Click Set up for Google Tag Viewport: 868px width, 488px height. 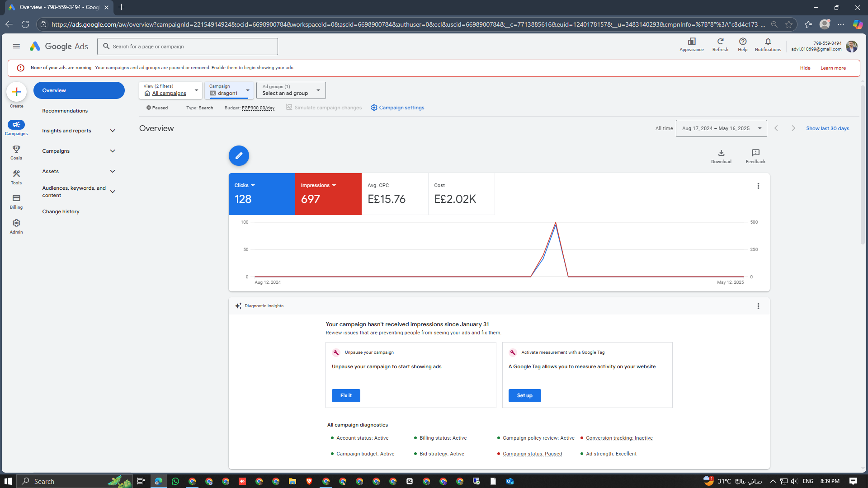tap(524, 395)
